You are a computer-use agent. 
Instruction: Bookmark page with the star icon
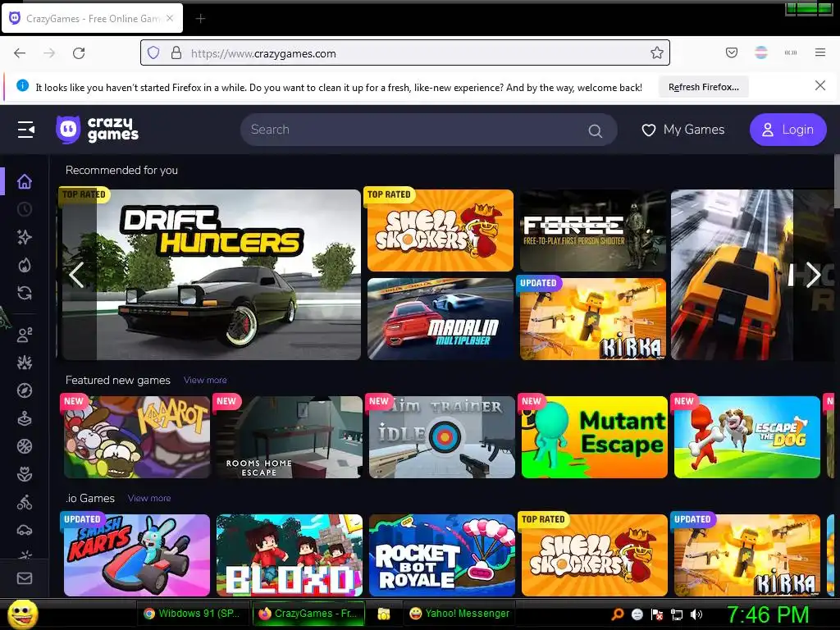pos(657,52)
